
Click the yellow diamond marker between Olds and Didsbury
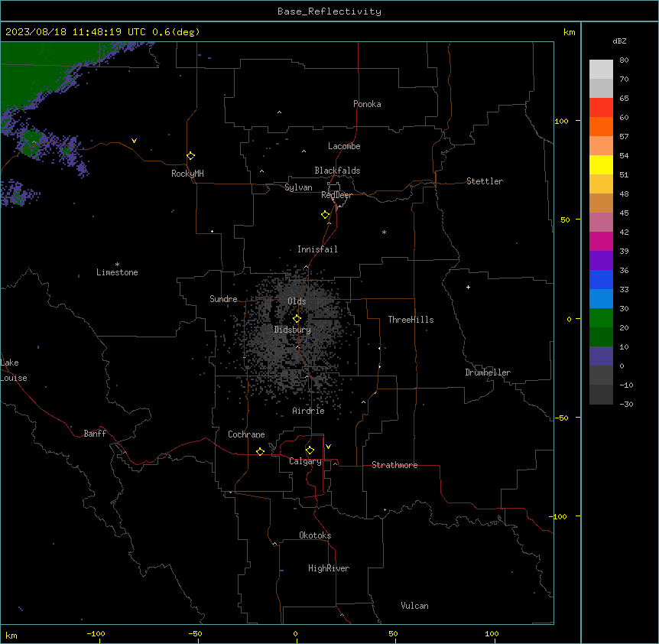(297, 319)
